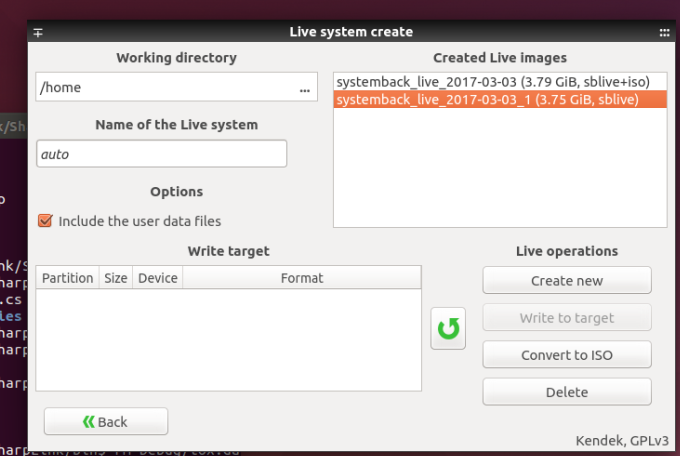Click the pin icon in the title bar
Viewport: 680px width, 456px height.
39,32
